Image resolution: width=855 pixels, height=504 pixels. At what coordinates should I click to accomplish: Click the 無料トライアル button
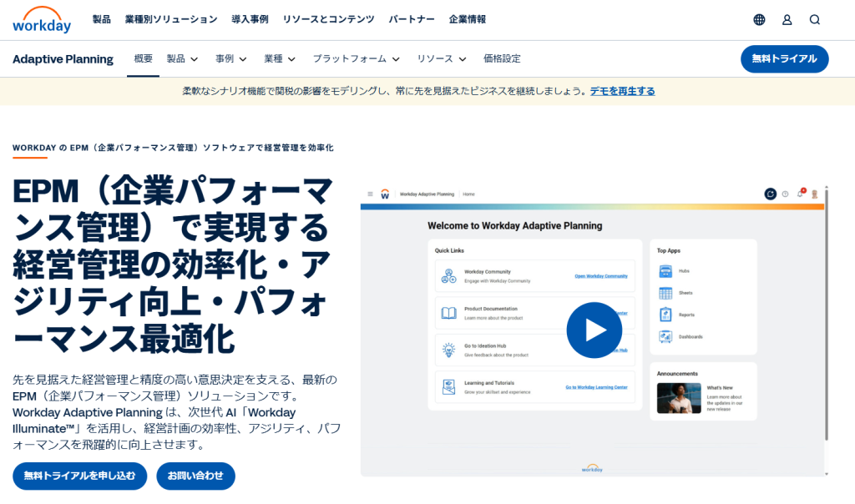coord(784,59)
